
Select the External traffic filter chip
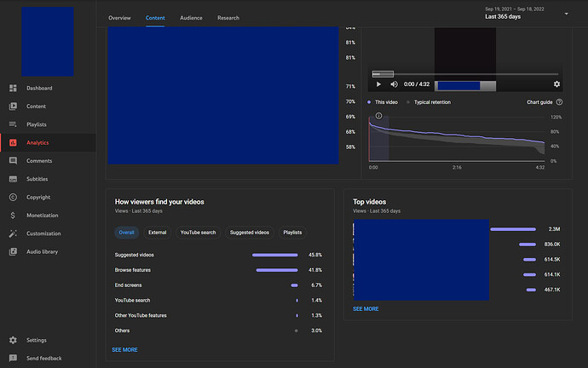(157, 233)
